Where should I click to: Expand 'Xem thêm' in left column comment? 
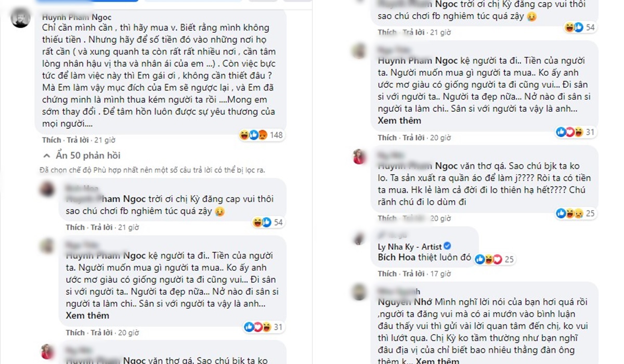click(x=87, y=316)
